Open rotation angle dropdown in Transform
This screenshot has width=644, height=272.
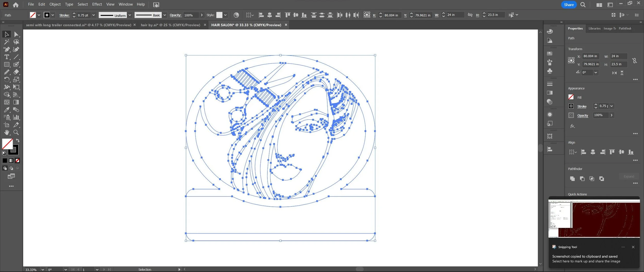coord(596,72)
